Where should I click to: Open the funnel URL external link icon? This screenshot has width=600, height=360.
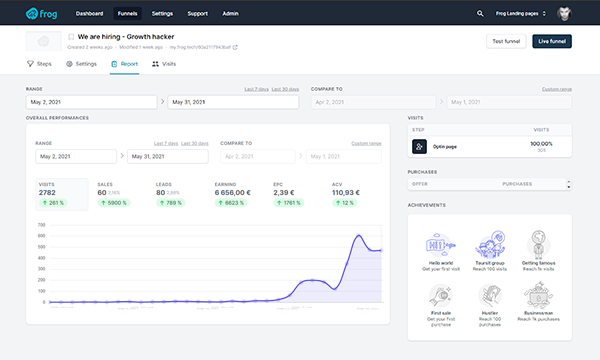tap(235, 47)
